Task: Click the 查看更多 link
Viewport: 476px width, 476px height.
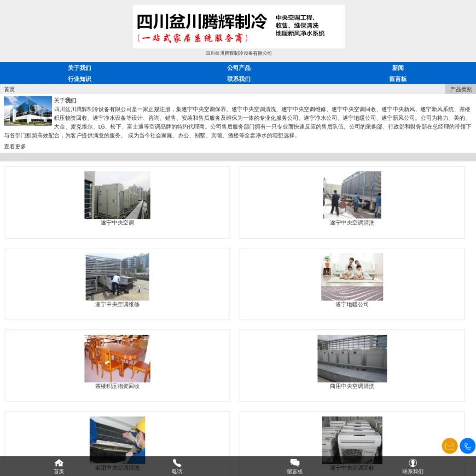Action: (x=15, y=146)
